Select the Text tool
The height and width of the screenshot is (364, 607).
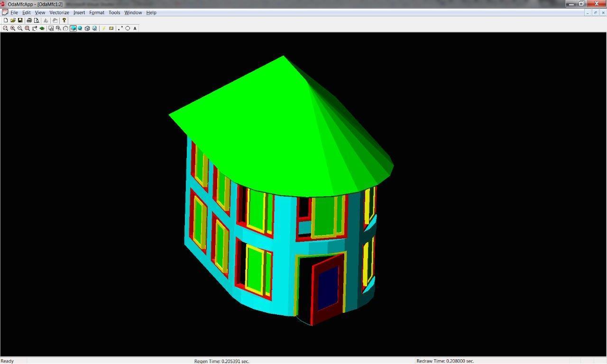pos(135,28)
